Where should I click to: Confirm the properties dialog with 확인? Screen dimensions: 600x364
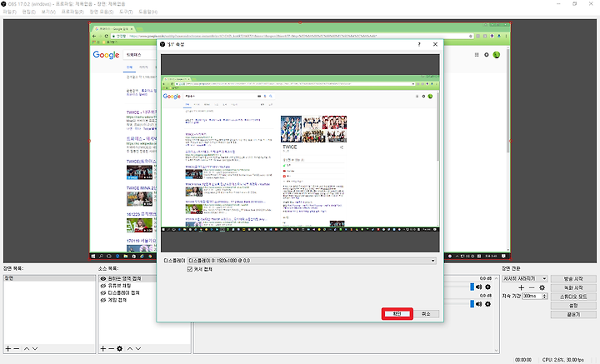coord(397,314)
